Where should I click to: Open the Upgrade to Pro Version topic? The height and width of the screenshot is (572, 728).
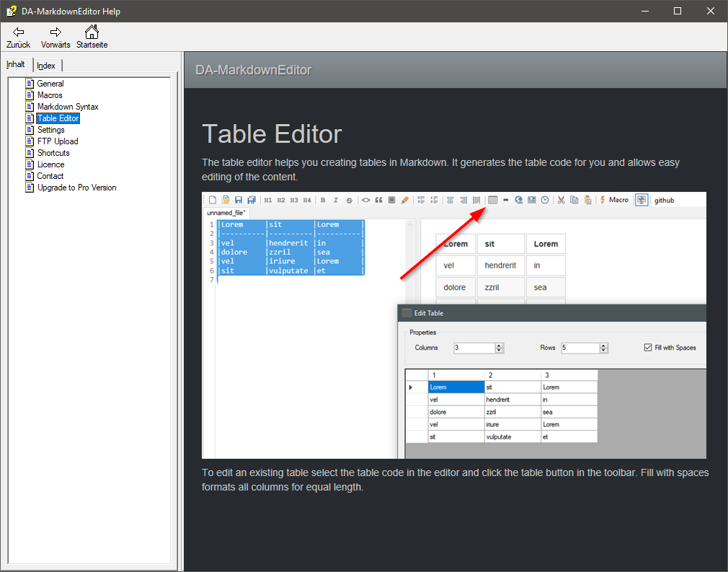(x=76, y=188)
